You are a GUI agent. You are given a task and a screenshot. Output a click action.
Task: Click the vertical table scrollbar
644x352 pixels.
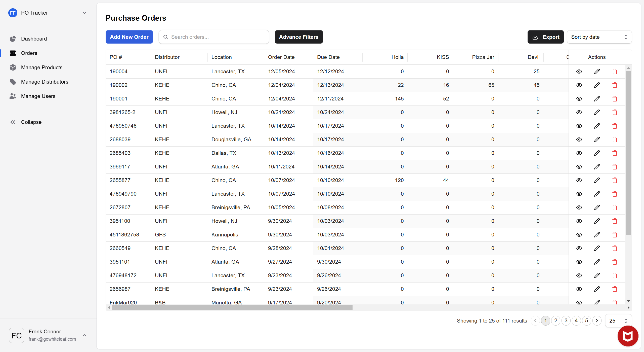628,153
